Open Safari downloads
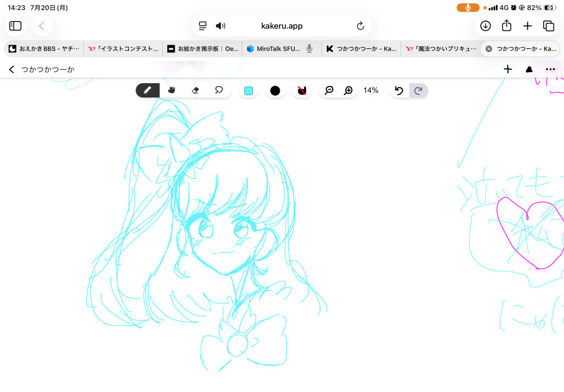Image resolution: width=564 pixels, height=392 pixels. click(x=486, y=26)
